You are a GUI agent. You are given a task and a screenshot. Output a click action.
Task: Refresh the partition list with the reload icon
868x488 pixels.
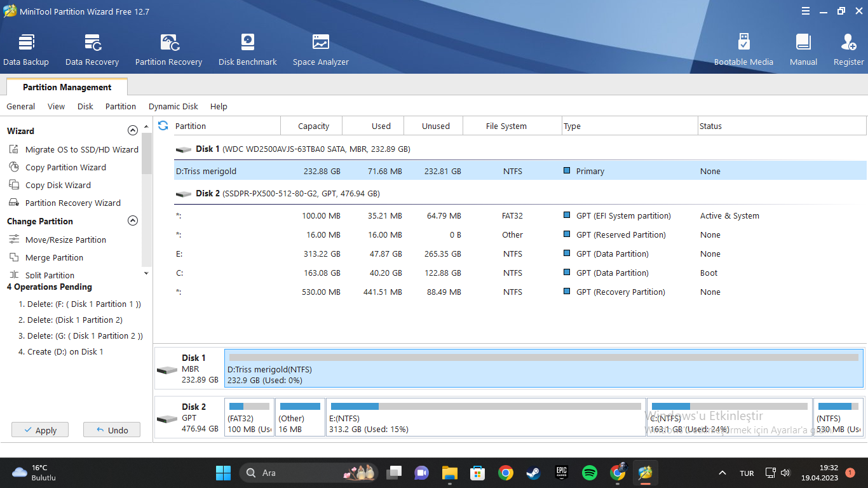pyautogui.click(x=163, y=126)
